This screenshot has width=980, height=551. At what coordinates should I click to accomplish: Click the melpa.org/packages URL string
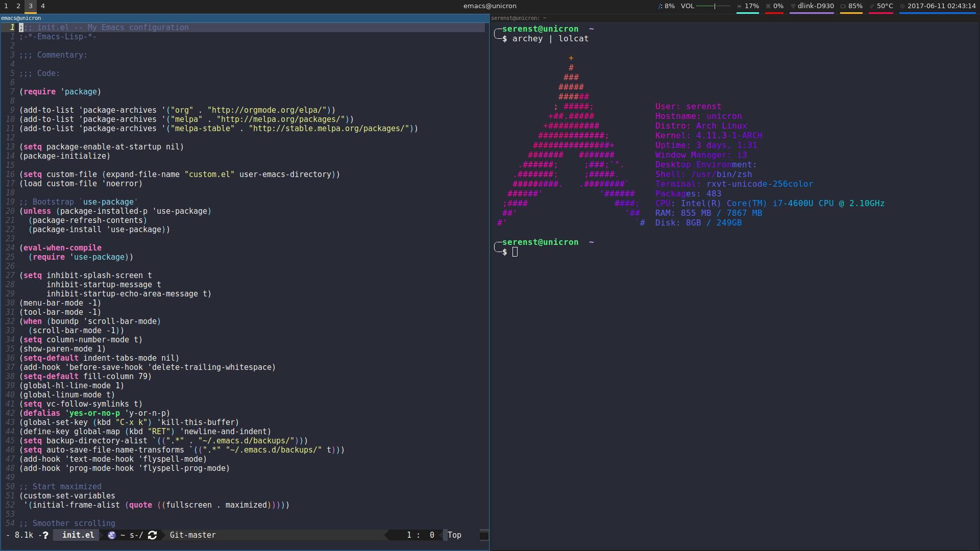pyautogui.click(x=281, y=119)
